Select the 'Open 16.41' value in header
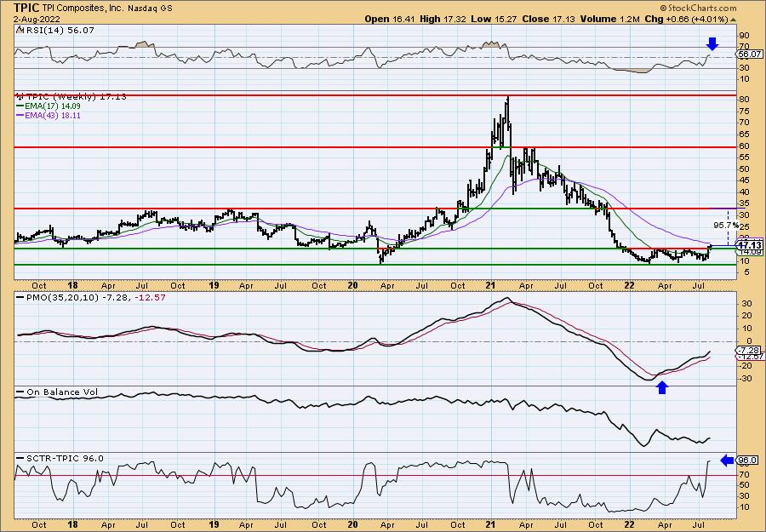This screenshot has height=532, width=766. point(390,19)
